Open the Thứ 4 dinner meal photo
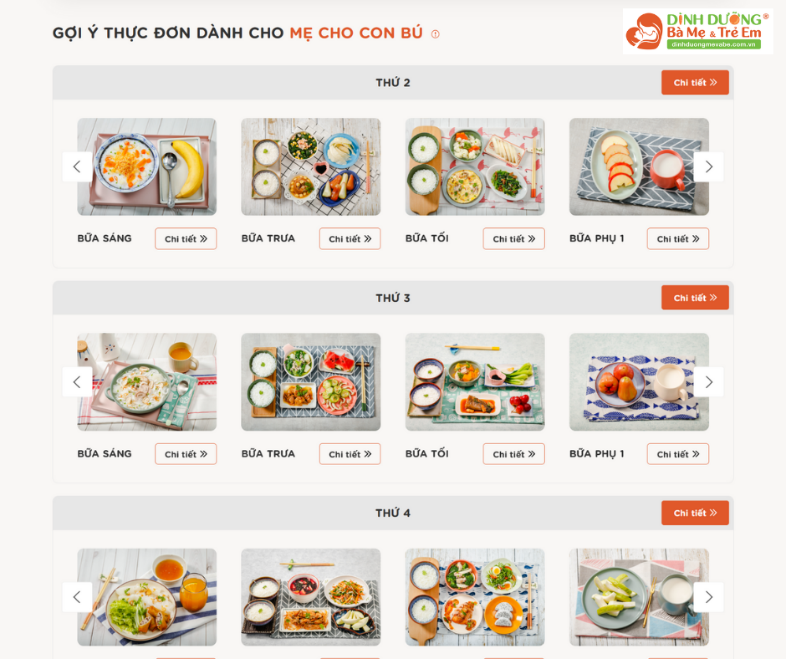The image size is (786, 659). pyautogui.click(x=475, y=597)
